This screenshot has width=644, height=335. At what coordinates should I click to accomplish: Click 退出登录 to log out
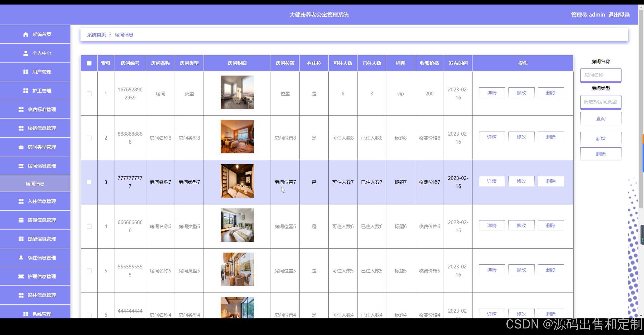tap(619, 15)
